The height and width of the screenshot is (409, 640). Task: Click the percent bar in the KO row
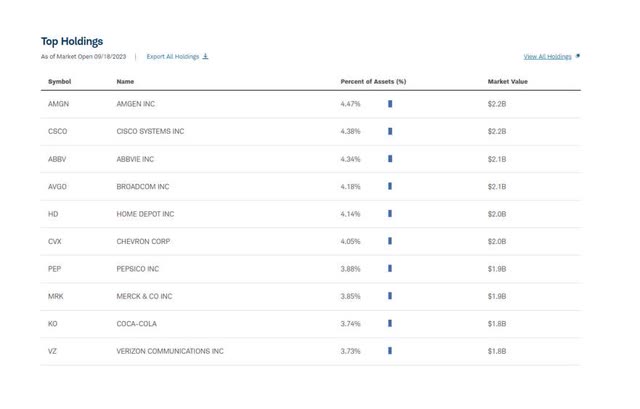click(x=390, y=323)
